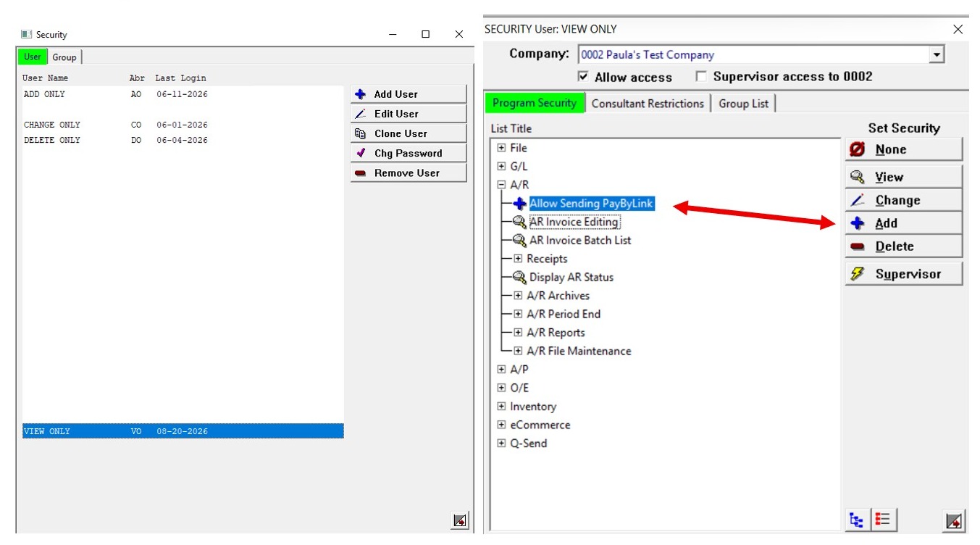Toggle the Allow access checkbox
980x545 pixels.
point(584,77)
